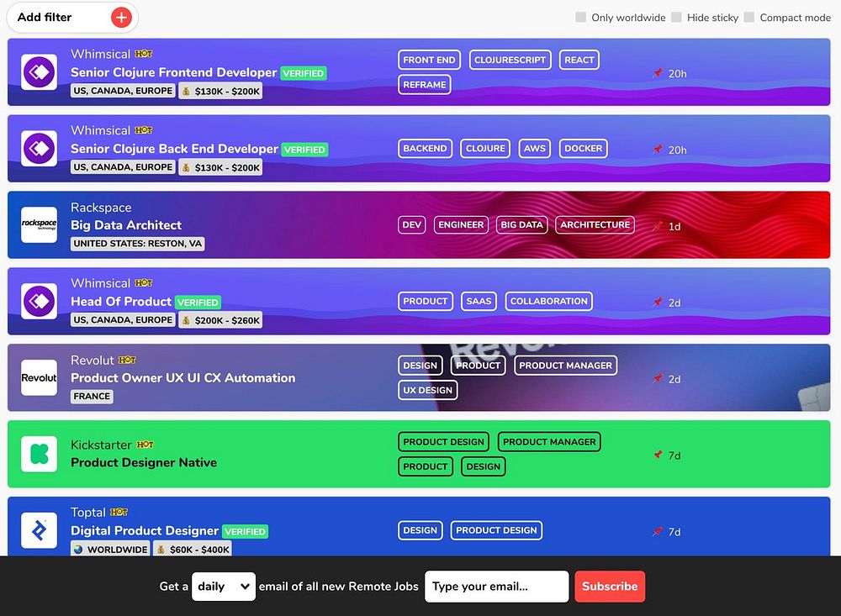Click the DEV tag on the Rackspace row
The image size is (841, 616).
pos(412,224)
